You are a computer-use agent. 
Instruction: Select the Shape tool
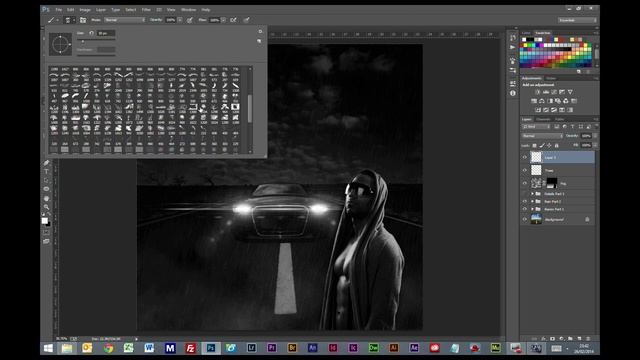[46, 189]
